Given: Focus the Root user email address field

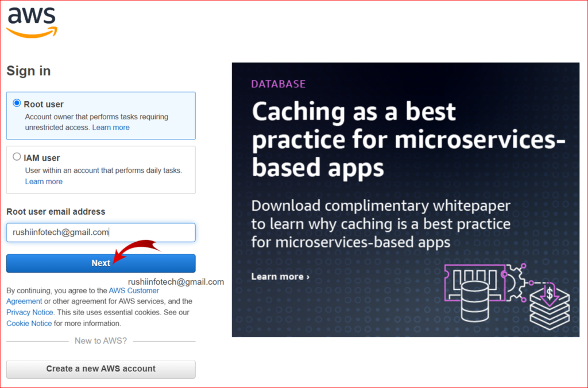Looking at the screenshot, I should [101, 232].
